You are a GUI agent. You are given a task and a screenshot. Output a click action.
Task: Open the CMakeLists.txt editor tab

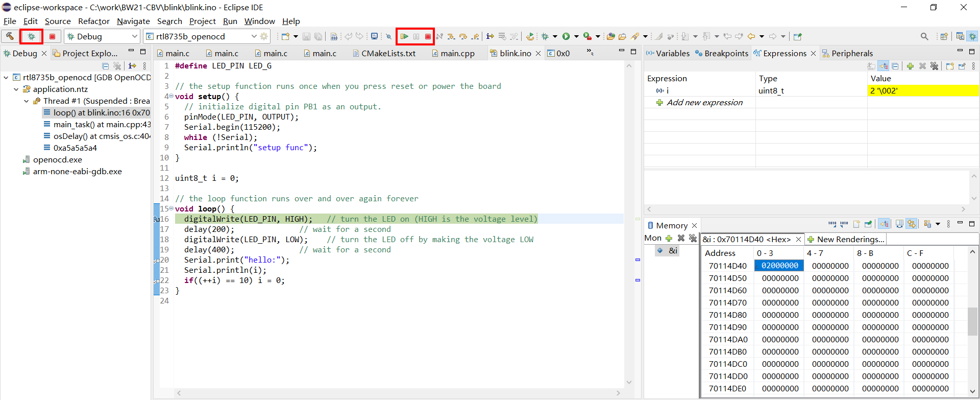384,53
